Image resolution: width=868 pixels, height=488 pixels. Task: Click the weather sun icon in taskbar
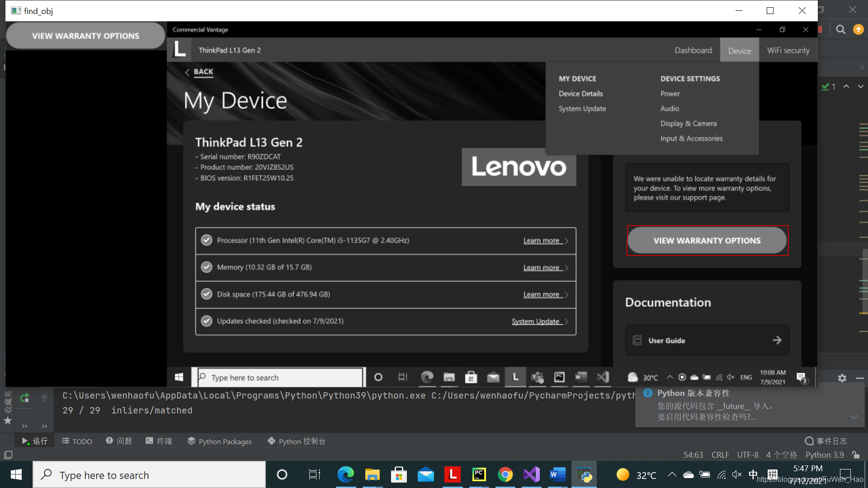click(623, 474)
